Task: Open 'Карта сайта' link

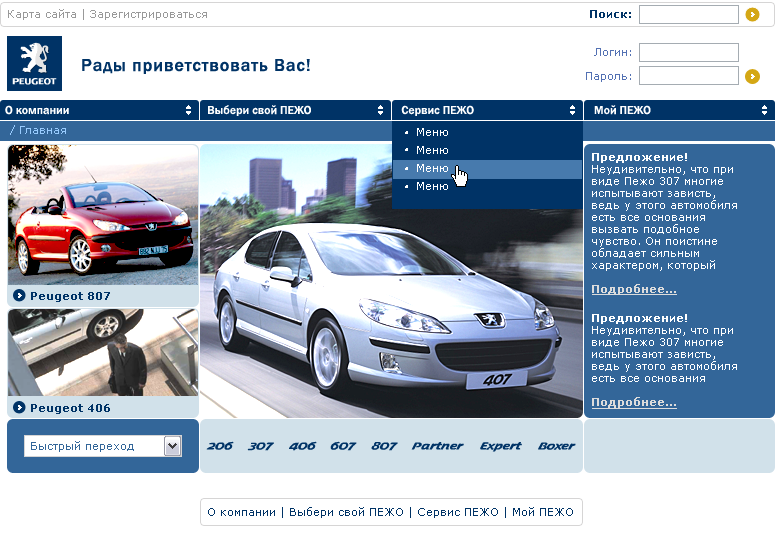Action: point(42,15)
